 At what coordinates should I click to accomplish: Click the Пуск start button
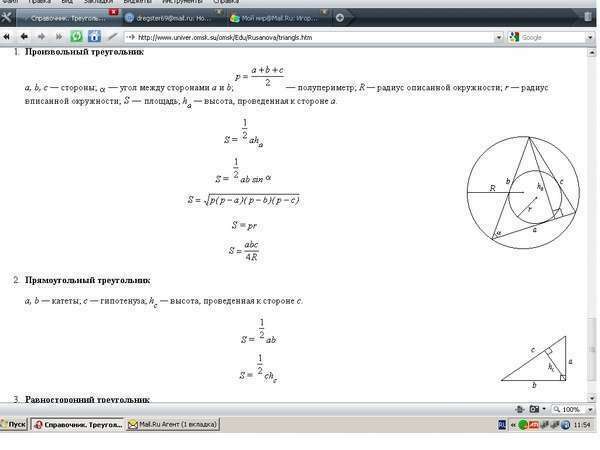point(14,424)
